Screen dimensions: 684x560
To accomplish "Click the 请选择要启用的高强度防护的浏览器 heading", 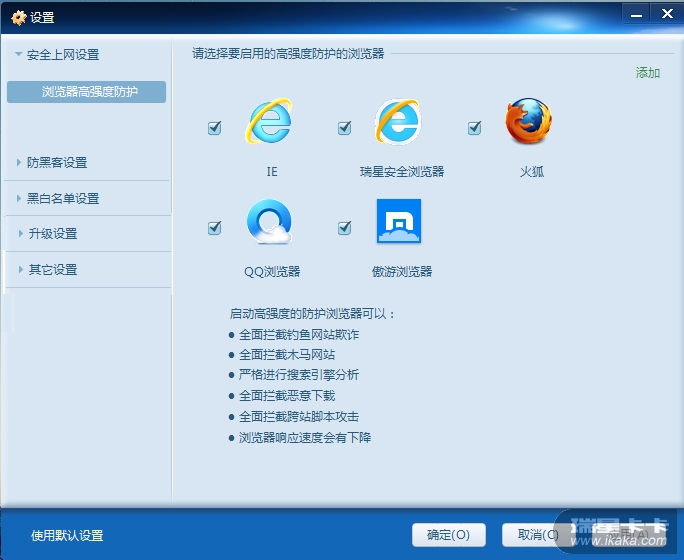I will pos(288,54).
